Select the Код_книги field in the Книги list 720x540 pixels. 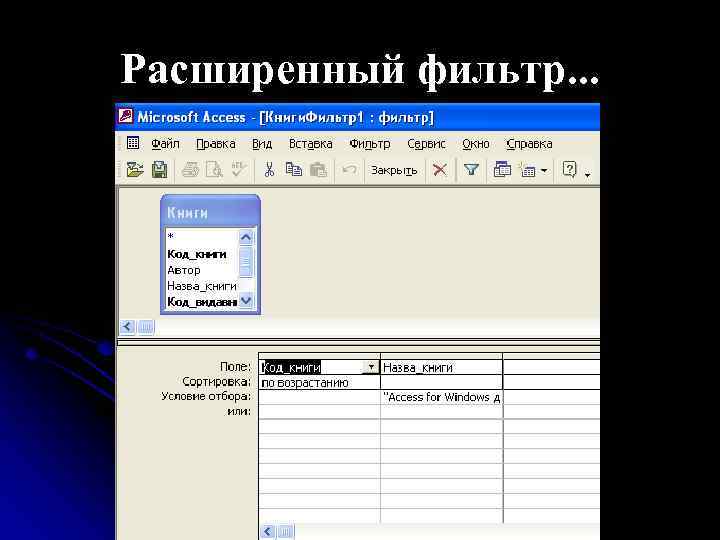point(202,254)
